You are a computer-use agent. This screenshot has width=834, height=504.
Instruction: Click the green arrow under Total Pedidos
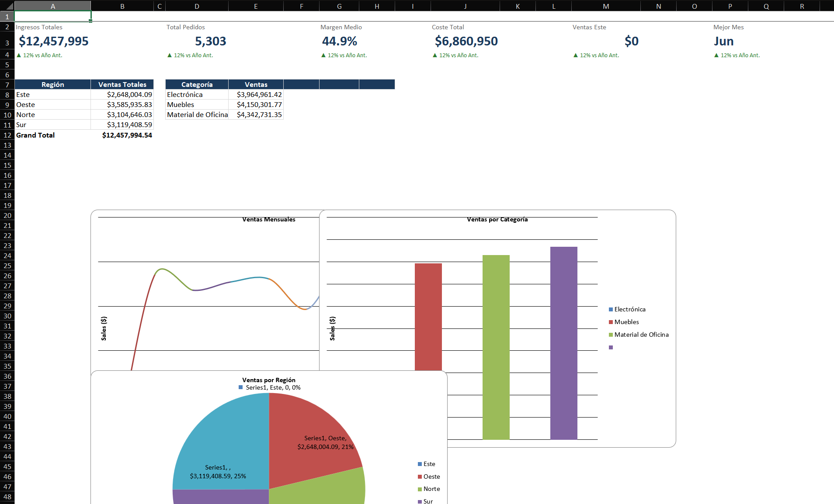[x=170, y=55]
